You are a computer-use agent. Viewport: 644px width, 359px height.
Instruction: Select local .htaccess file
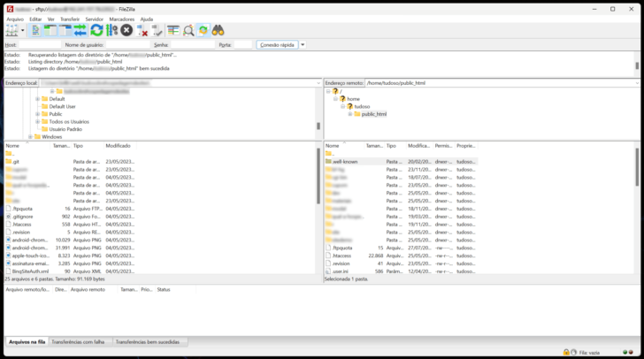click(22, 225)
